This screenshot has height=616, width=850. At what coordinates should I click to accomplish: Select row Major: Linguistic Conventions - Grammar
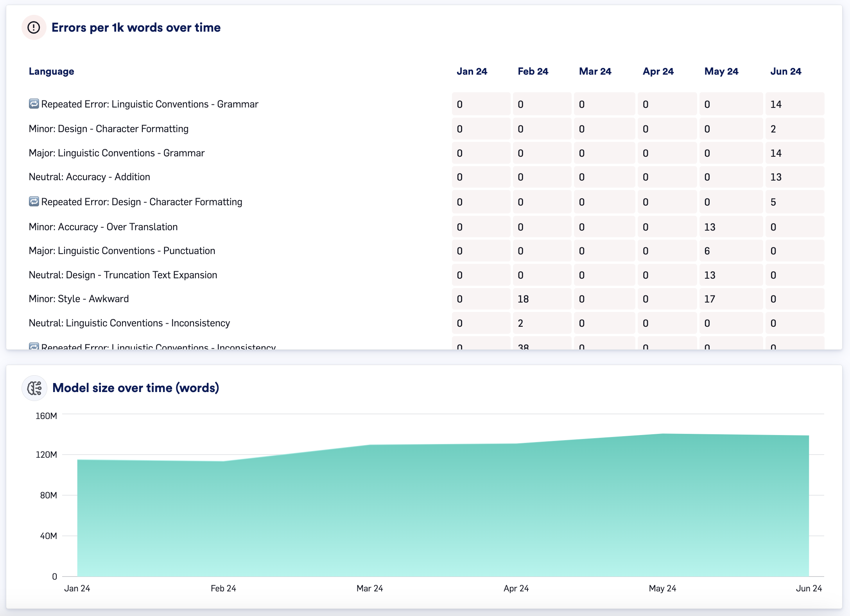(x=426, y=153)
